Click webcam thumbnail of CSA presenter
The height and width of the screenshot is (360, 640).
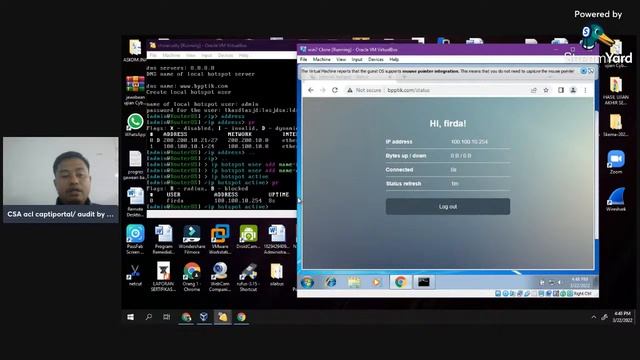[x=61, y=180]
